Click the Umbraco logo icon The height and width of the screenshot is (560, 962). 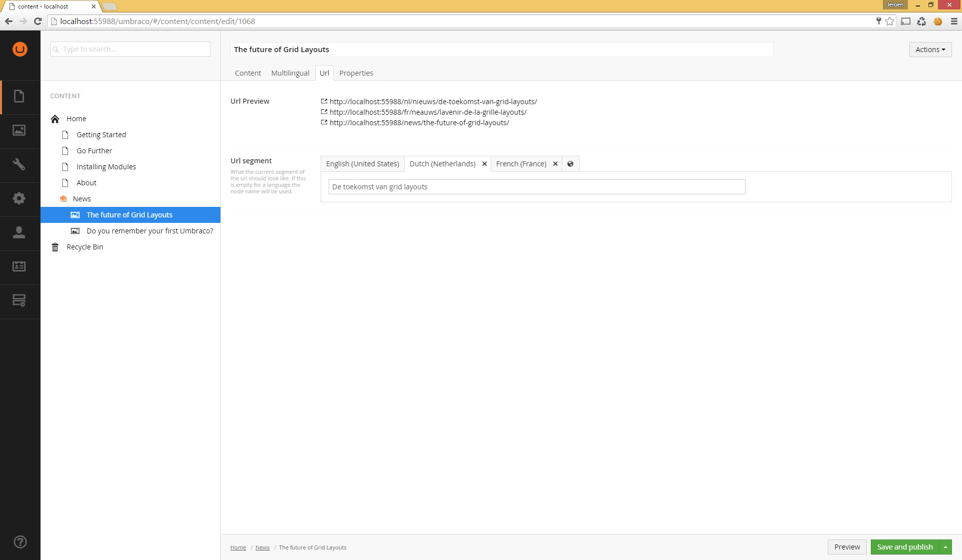click(x=20, y=49)
